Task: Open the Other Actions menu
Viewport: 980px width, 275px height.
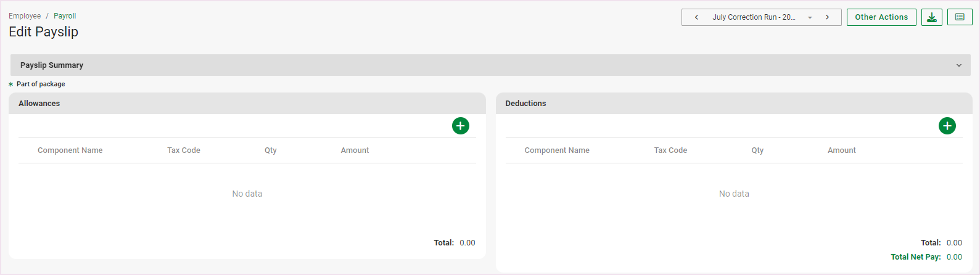Action: click(x=881, y=17)
